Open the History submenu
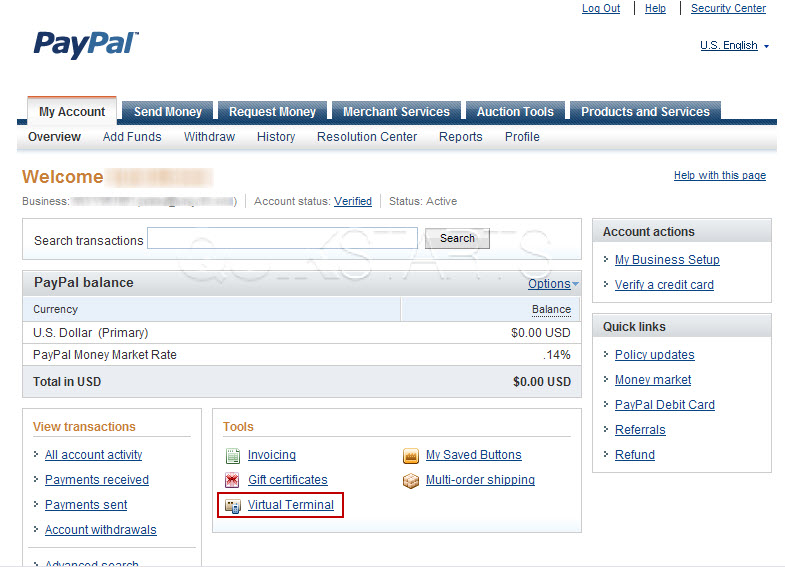This screenshot has height=567, width=785. (x=276, y=137)
